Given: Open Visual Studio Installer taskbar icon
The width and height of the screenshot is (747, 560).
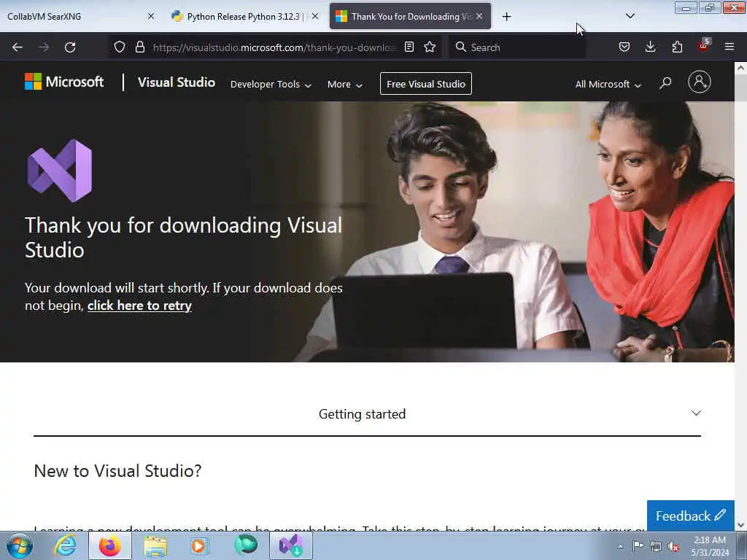Looking at the screenshot, I should [x=291, y=545].
